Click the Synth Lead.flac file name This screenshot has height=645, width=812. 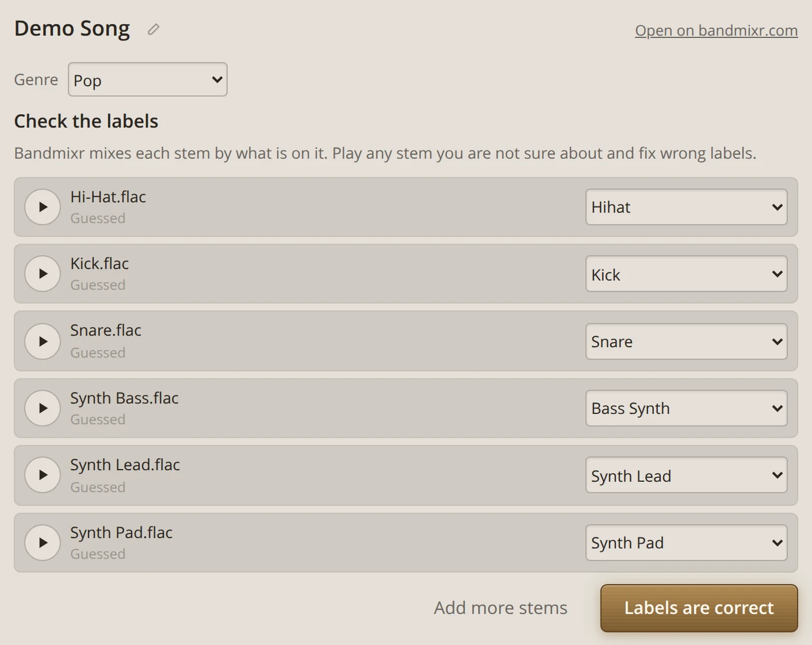[125, 464]
